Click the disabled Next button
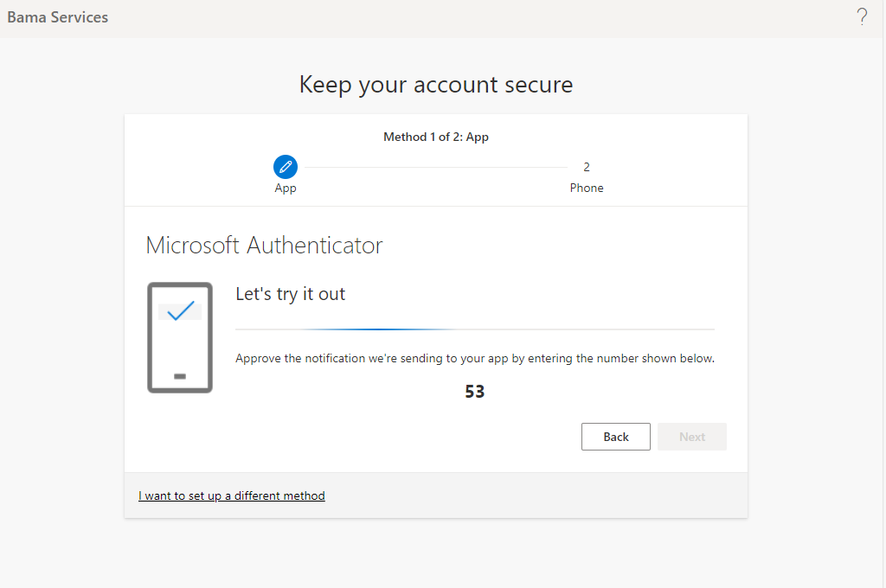This screenshot has height=588, width=886. [x=691, y=437]
